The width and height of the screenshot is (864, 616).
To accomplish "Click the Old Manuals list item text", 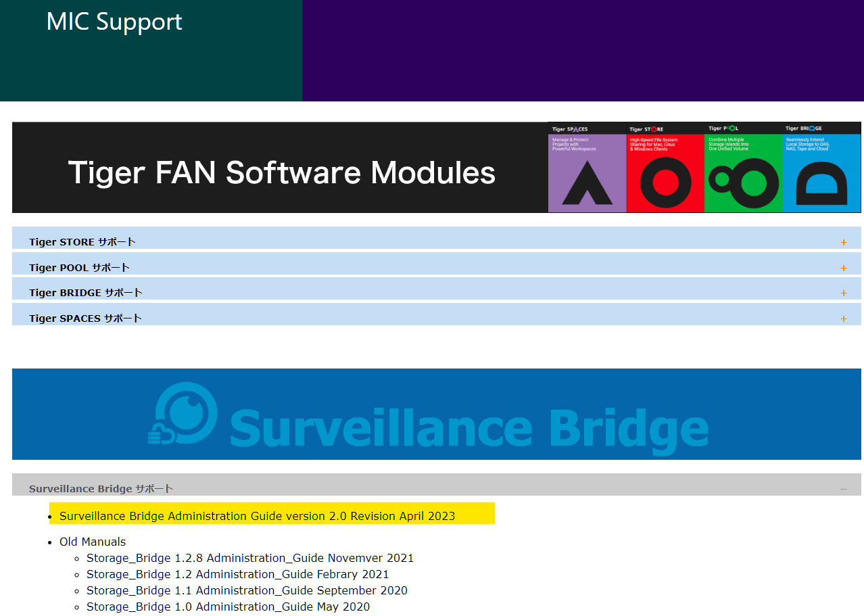I will click(93, 542).
